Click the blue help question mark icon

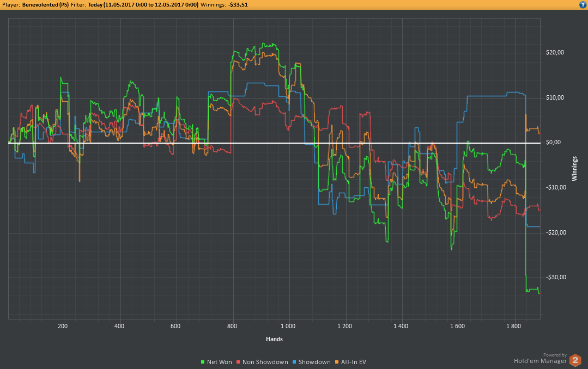[583, 4]
